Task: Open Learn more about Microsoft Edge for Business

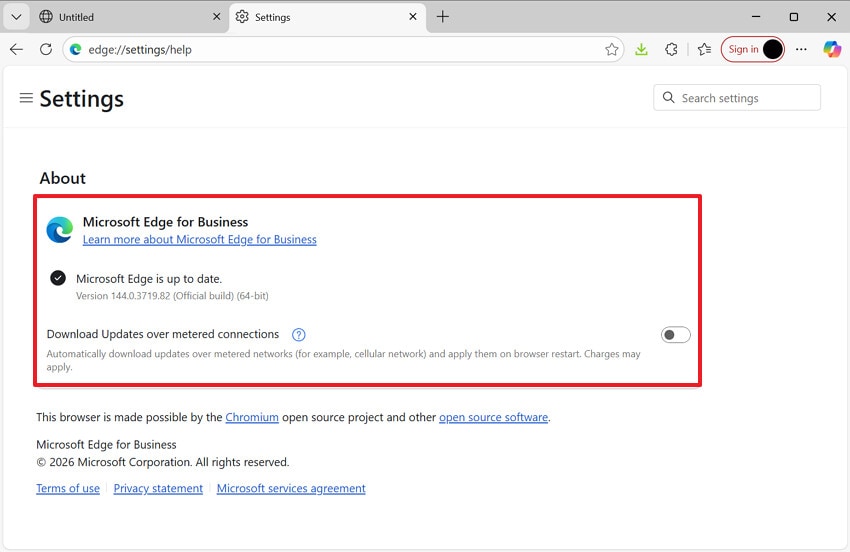Action: coord(199,240)
